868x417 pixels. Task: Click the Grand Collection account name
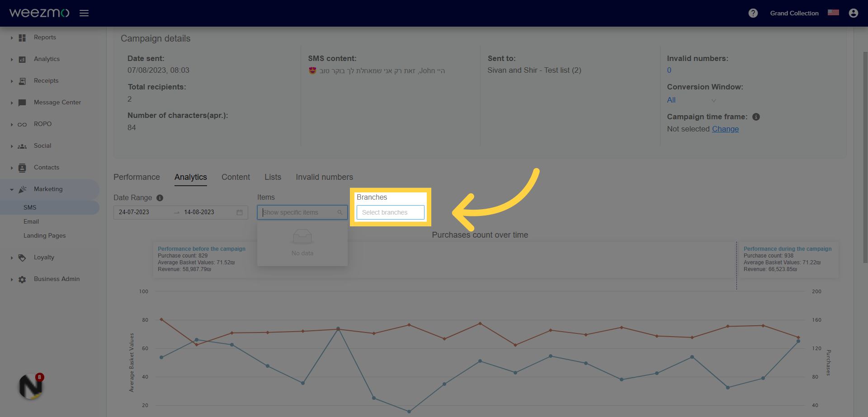pyautogui.click(x=794, y=13)
